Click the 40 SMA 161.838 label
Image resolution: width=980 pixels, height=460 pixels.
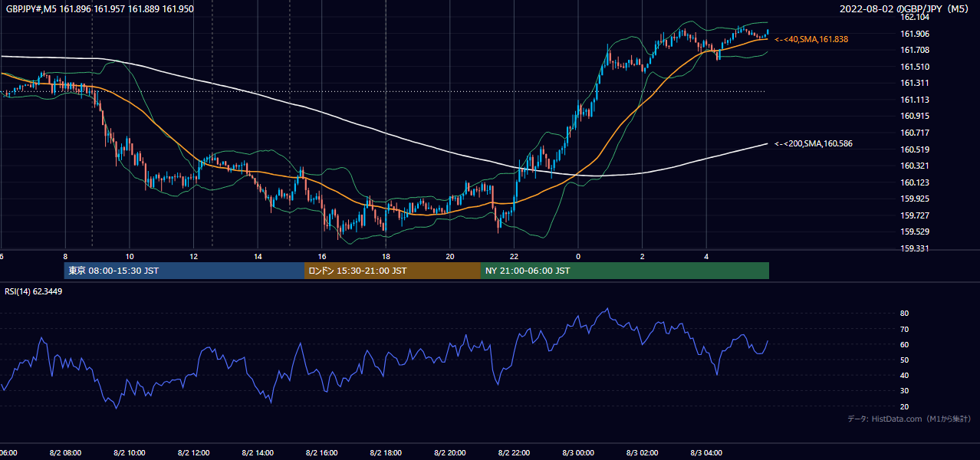tap(811, 39)
